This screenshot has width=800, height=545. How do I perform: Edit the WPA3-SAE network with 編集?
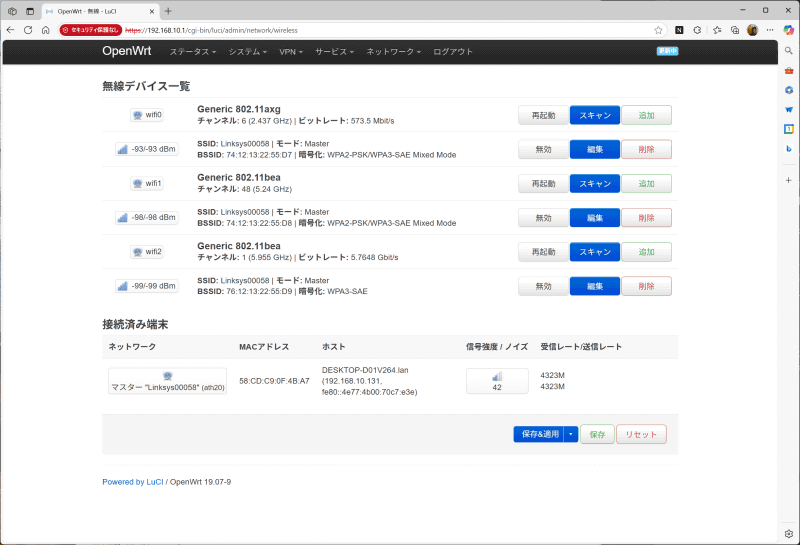point(595,286)
